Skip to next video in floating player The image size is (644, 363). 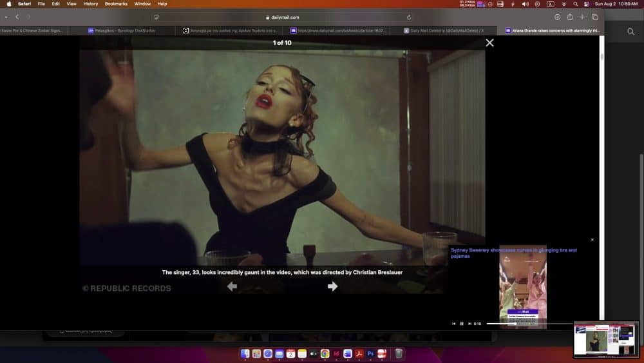tap(469, 324)
